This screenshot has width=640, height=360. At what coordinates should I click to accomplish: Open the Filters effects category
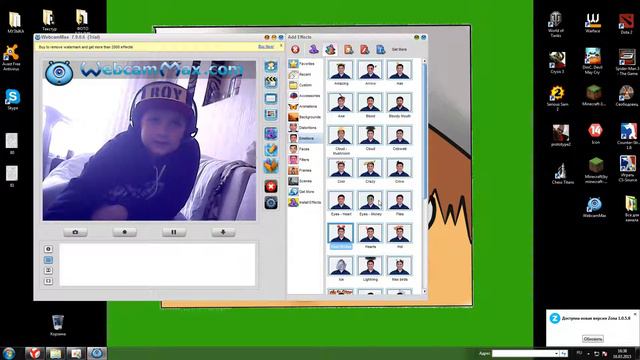(305, 160)
